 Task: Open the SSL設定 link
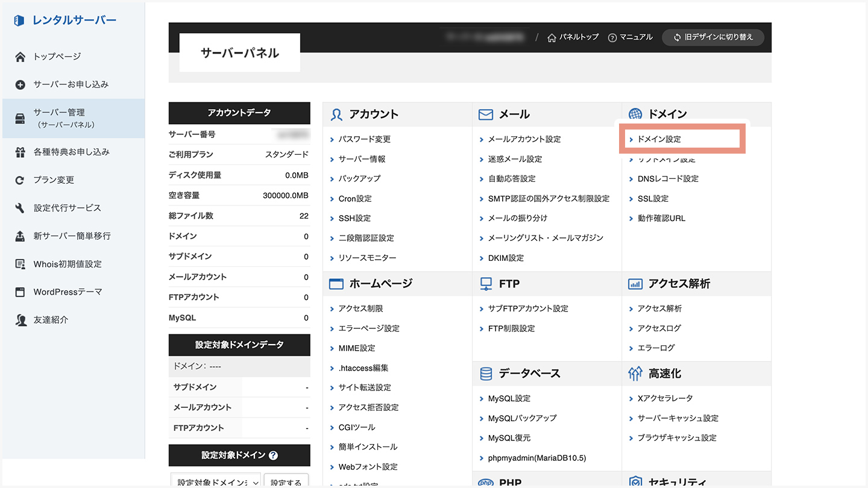coord(653,199)
